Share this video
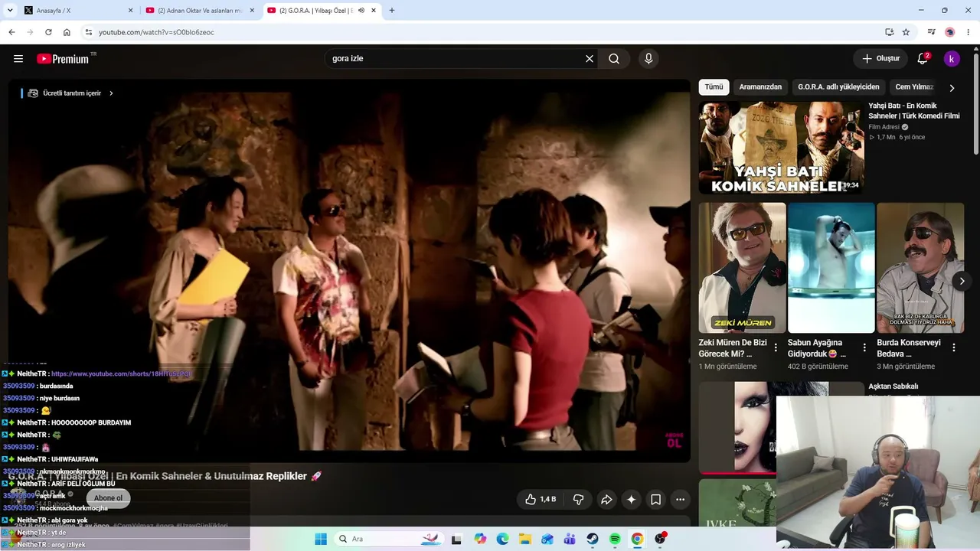The width and height of the screenshot is (980, 551). point(606,500)
